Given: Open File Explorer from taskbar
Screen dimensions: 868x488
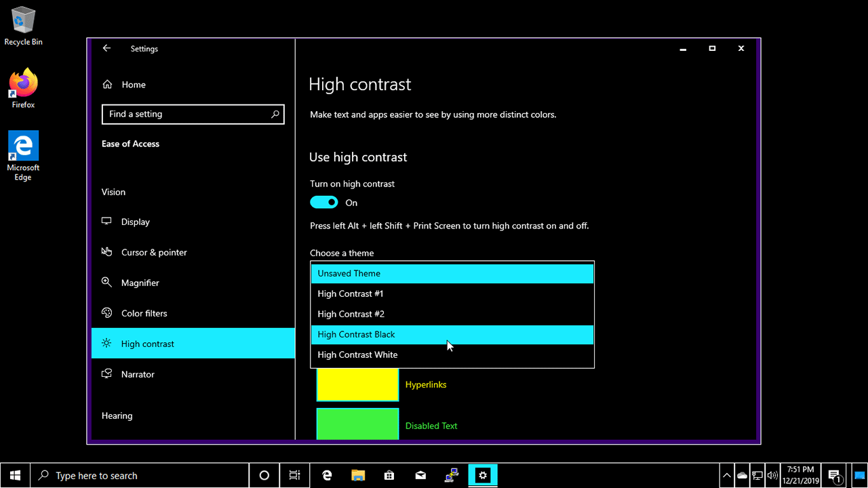Looking at the screenshot, I should coord(358,476).
